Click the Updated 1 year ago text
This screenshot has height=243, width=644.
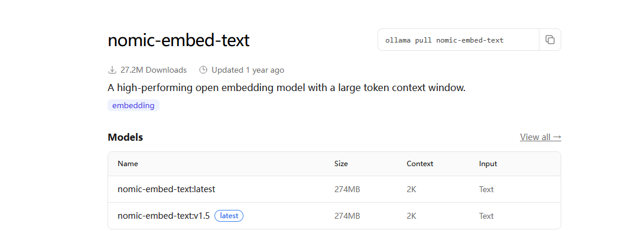248,70
